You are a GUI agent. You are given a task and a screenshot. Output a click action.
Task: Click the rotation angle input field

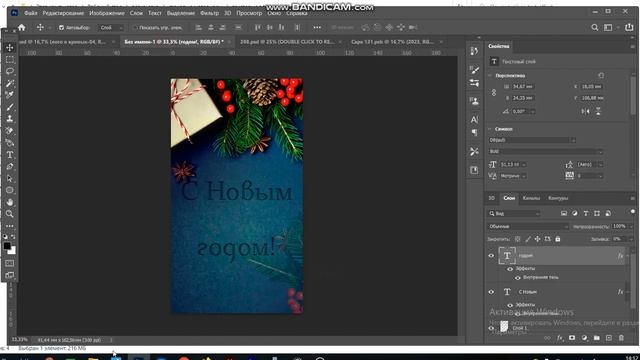[522, 111]
